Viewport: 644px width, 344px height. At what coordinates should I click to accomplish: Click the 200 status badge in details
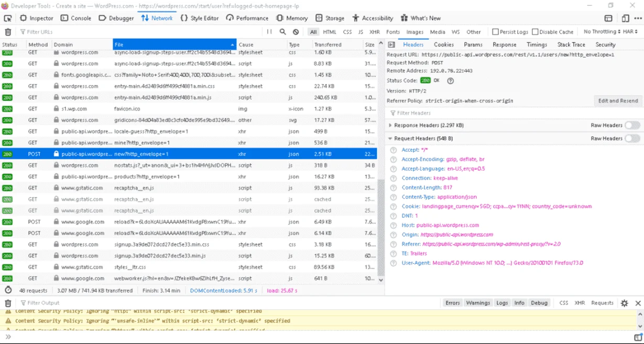click(425, 81)
